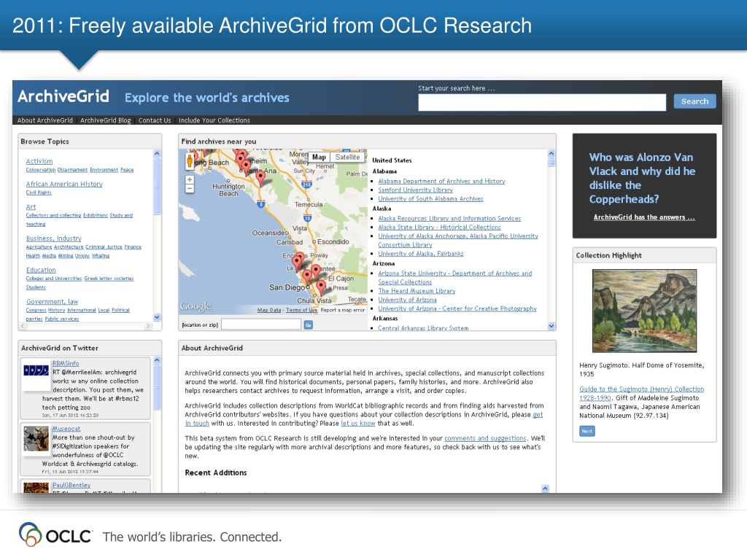This screenshot has height=560, width=747.
Task: Click the red map pin near Chula Vista
Action: (x=321, y=286)
